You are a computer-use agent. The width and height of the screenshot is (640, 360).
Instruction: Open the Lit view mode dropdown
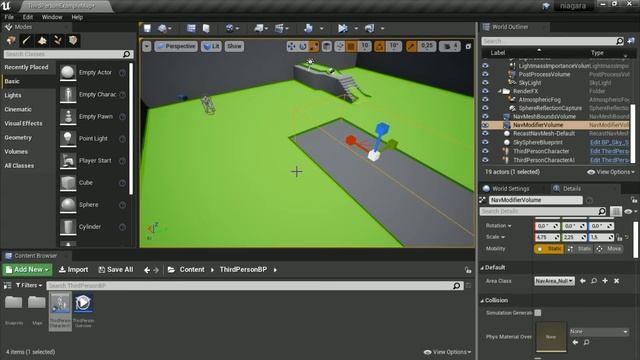coord(211,47)
